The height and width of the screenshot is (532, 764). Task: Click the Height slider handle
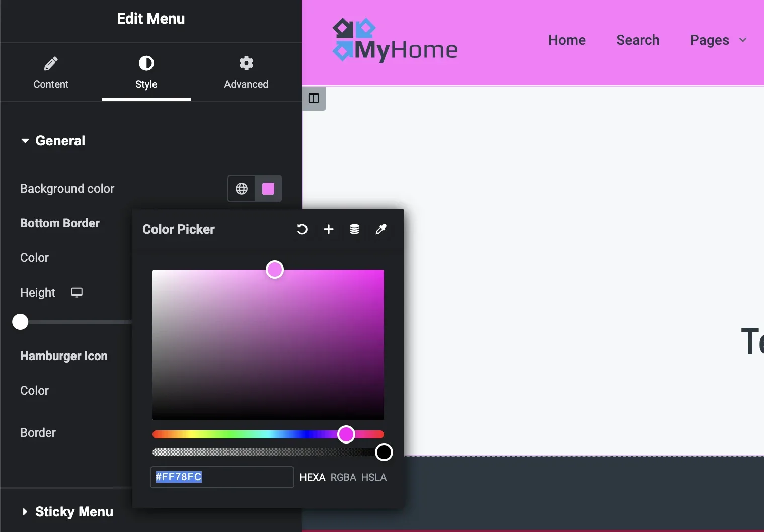click(20, 322)
